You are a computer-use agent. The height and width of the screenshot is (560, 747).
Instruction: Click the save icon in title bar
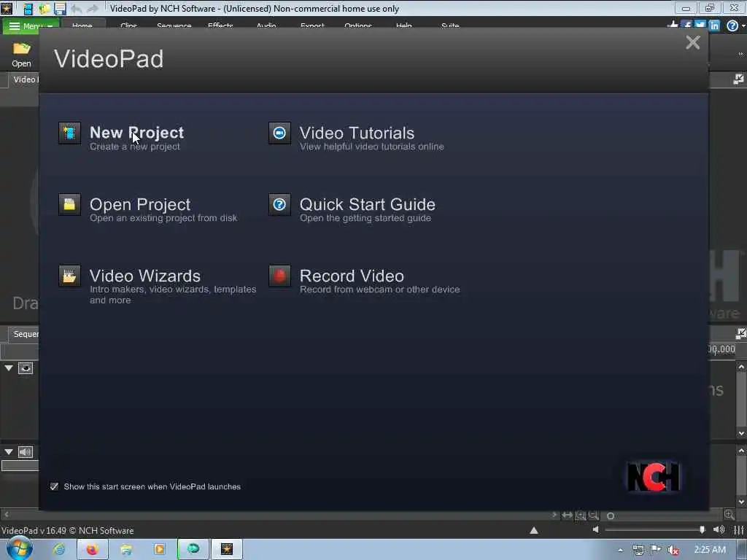pos(60,9)
